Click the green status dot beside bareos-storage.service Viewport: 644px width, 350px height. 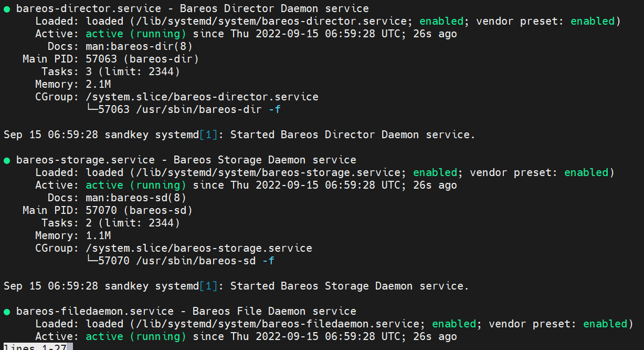[x=7, y=160]
